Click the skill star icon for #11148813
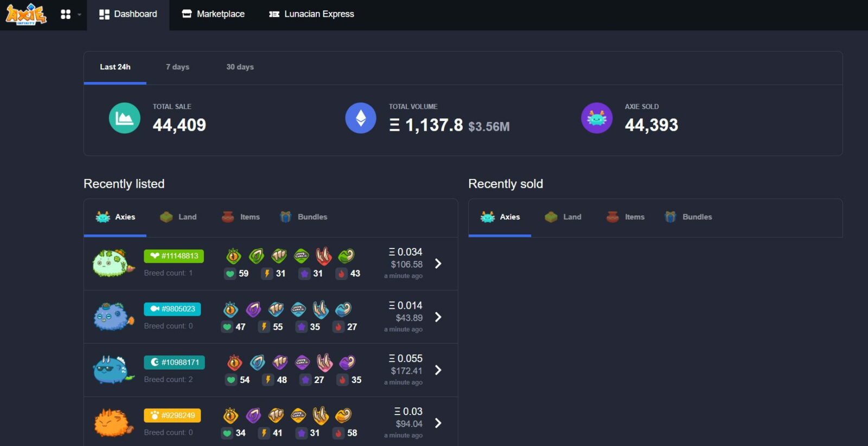Viewport: 868px width, 446px height. pyautogui.click(x=304, y=274)
